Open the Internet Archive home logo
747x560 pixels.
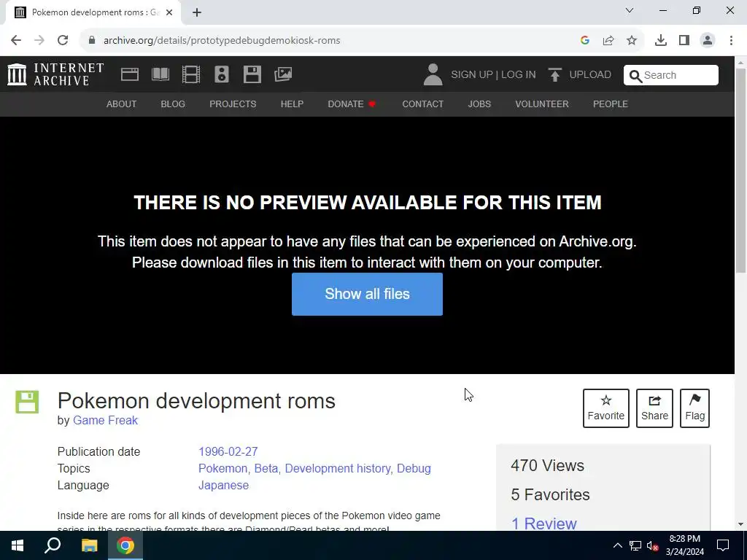(x=55, y=74)
